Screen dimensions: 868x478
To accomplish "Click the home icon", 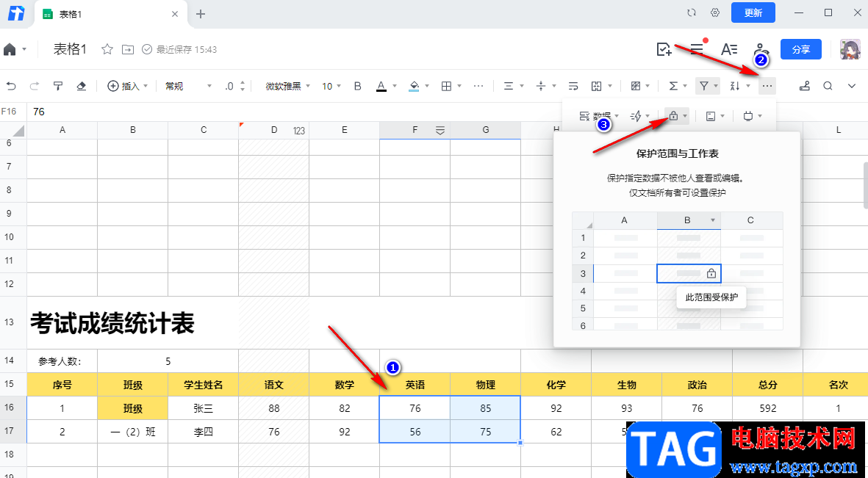I will [10, 49].
